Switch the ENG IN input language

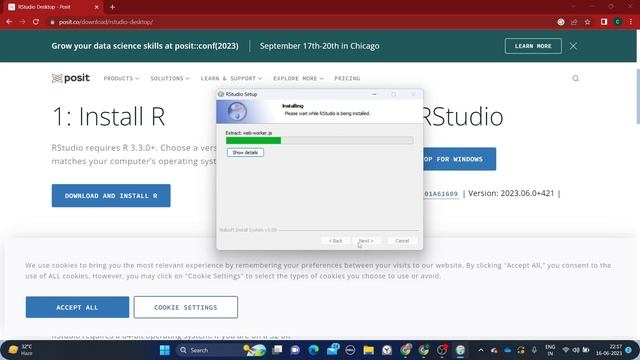coord(550,350)
